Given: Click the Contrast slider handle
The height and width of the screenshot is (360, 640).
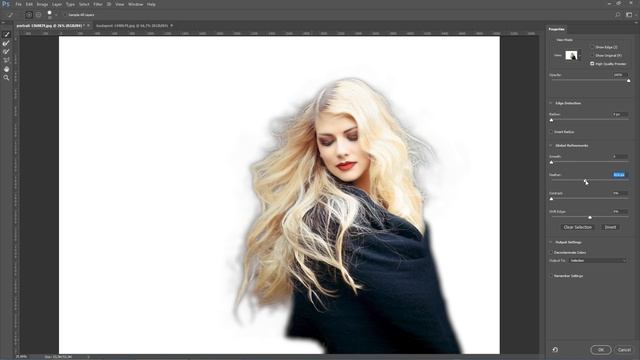Looking at the screenshot, I should (x=551, y=199).
